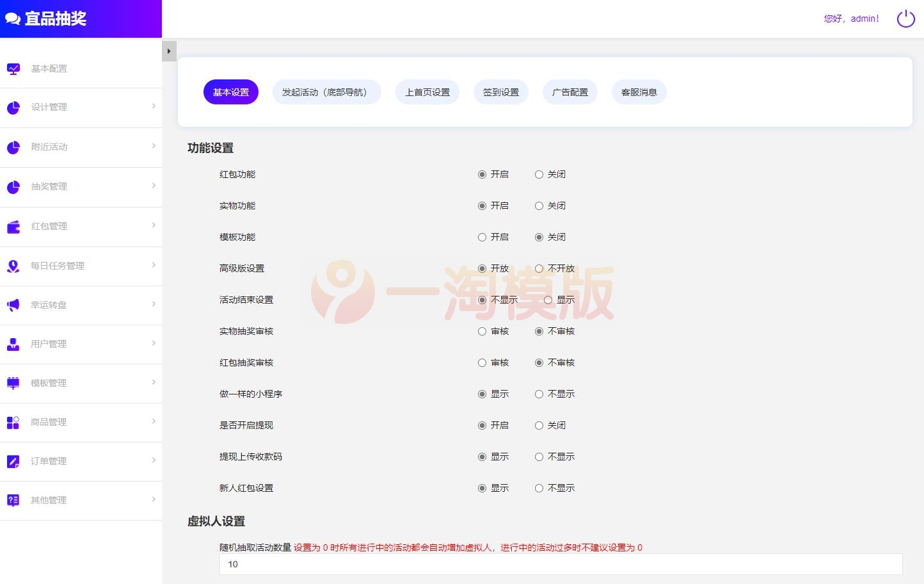Expand the 商品管理 menu
Viewport: 924px width, 584px height.
(x=81, y=422)
